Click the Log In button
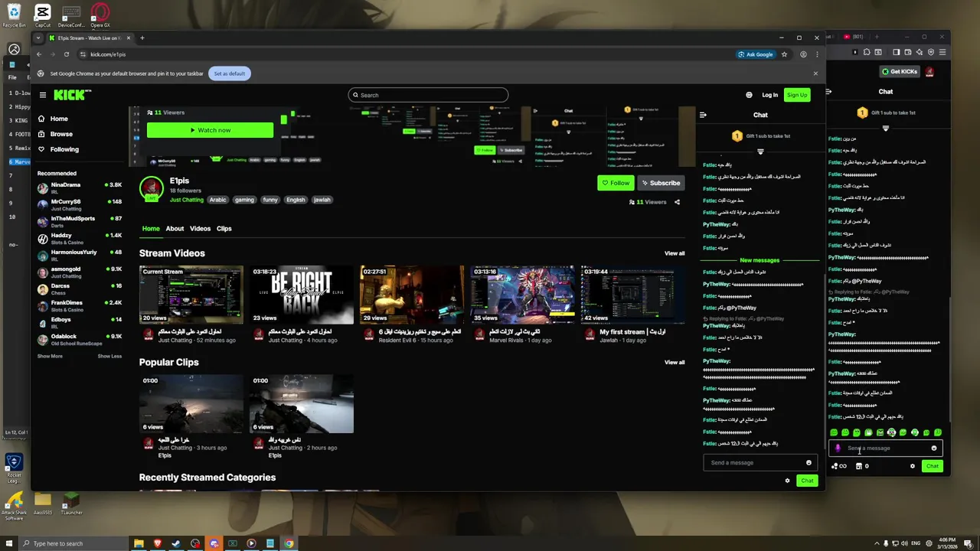The image size is (980, 551). (x=769, y=95)
